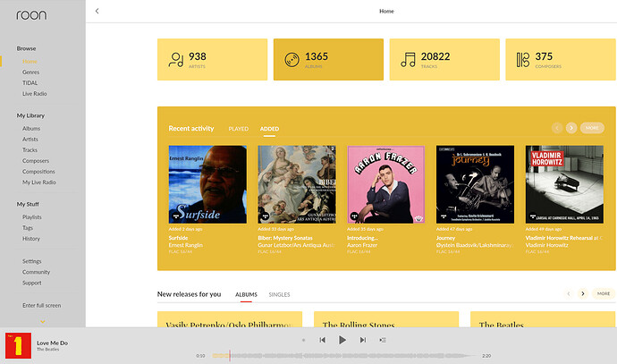Show next Recent activity items
This screenshot has height=364, width=617.
[x=571, y=128]
